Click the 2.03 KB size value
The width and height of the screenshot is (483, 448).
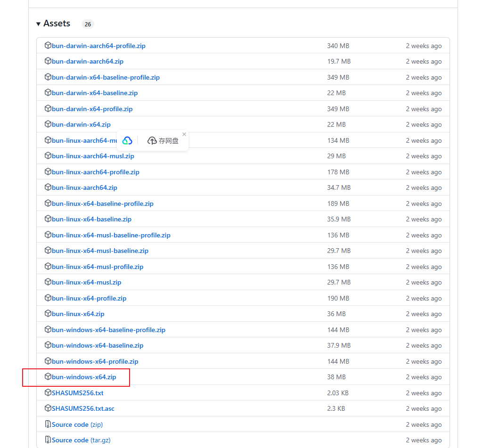click(337, 393)
